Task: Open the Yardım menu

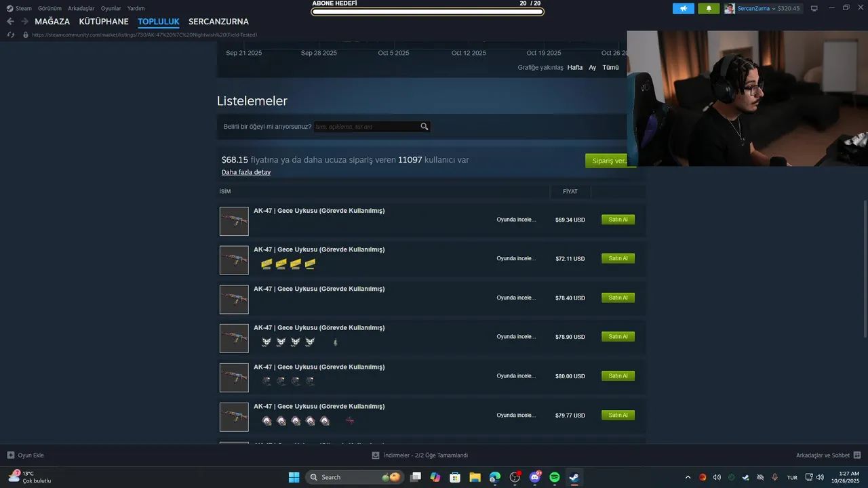Action: pyautogui.click(x=136, y=8)
